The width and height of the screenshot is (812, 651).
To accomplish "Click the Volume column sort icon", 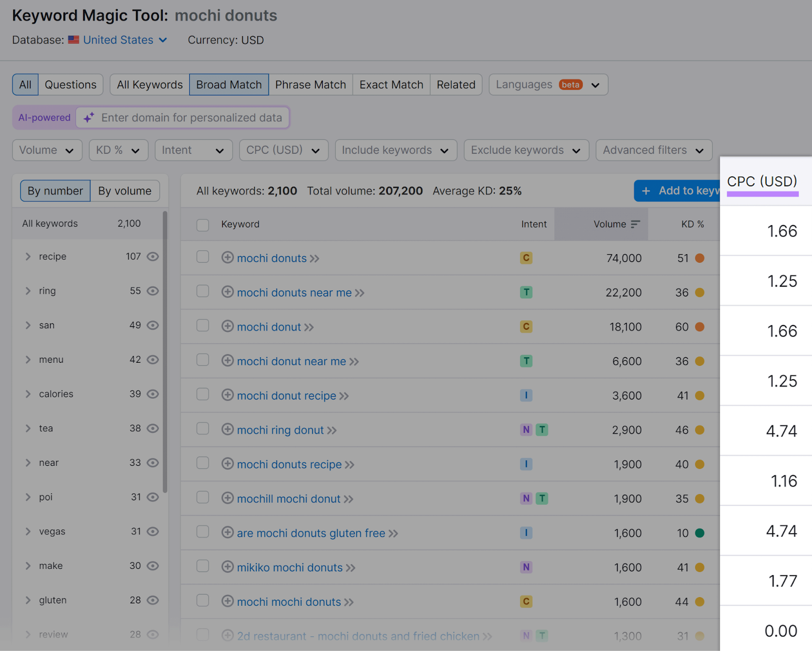I will [635, 224].
